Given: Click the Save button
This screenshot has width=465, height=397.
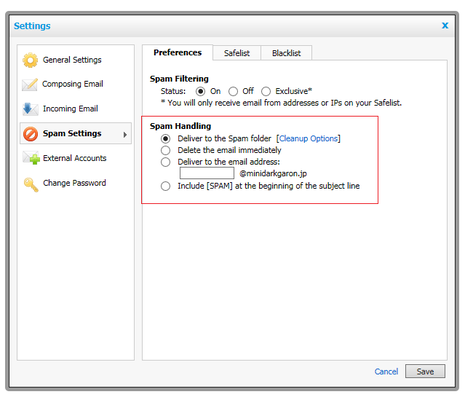Looking at the screenshot, I should coord(425,371).
